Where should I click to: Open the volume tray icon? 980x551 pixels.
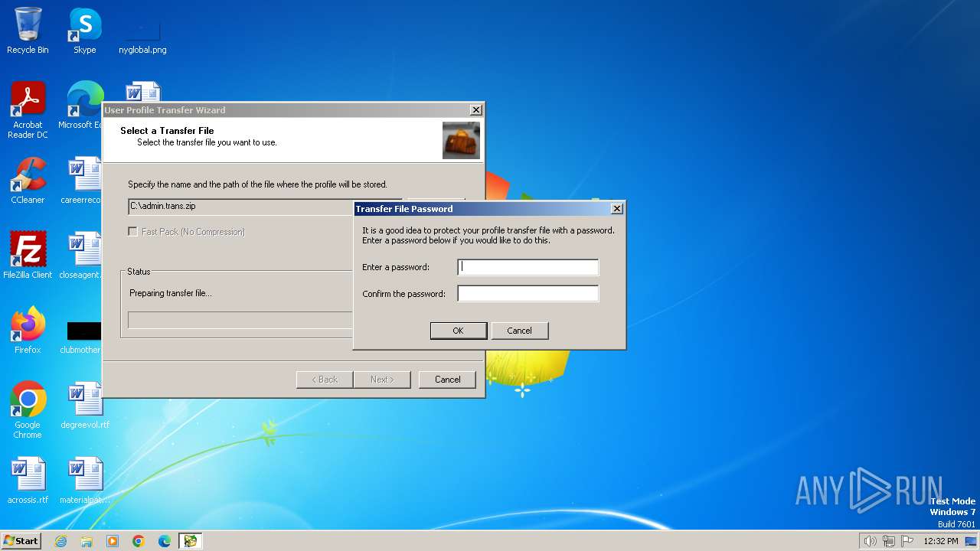tap(870, 541)
